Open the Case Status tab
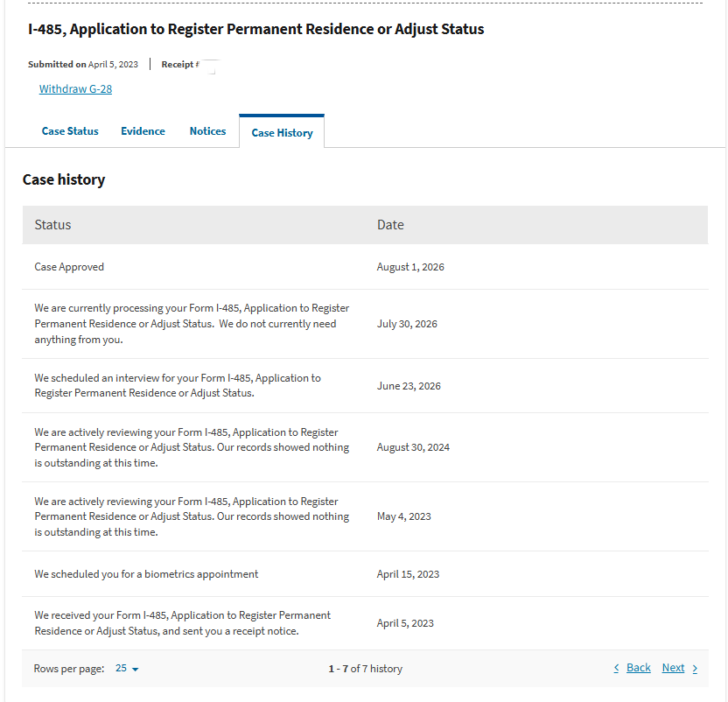 tap(70, 131)
